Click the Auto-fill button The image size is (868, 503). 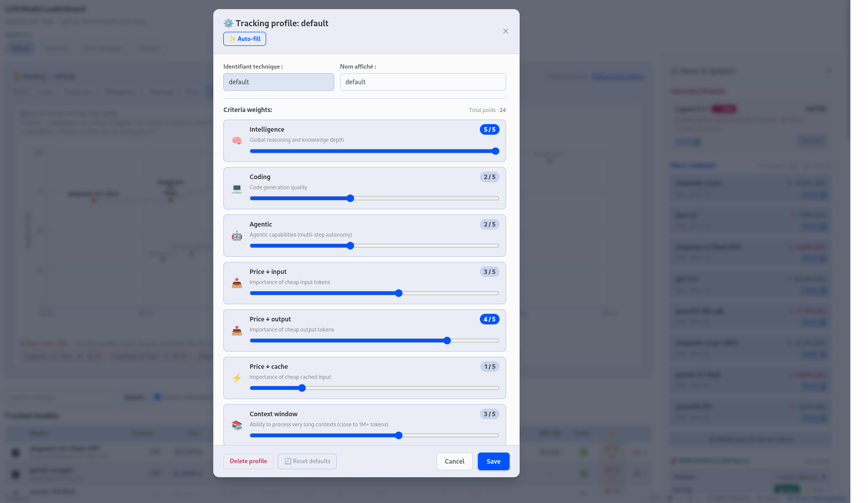tap(244, 39)
